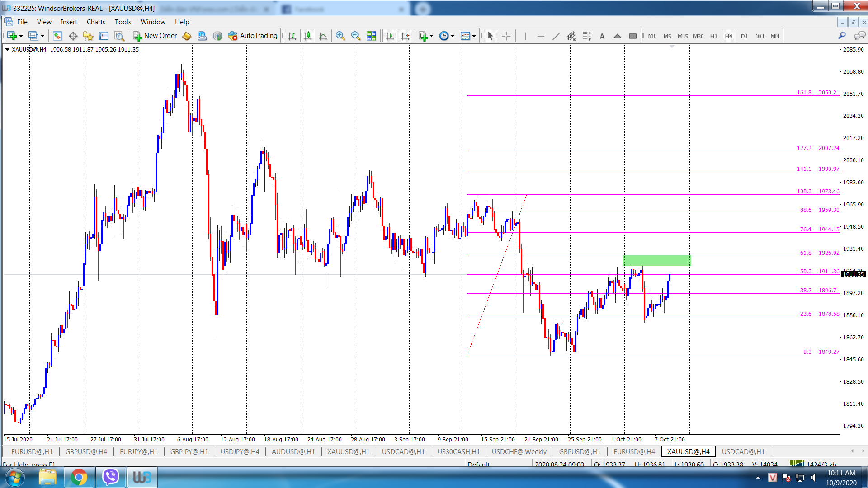Open the Charts menu
The image size is (868, 488).
pyautogui.click(x=96, y=22)
